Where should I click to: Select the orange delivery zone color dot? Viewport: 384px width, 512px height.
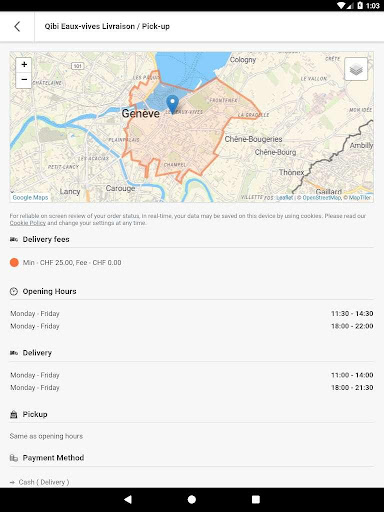(14, 262)
